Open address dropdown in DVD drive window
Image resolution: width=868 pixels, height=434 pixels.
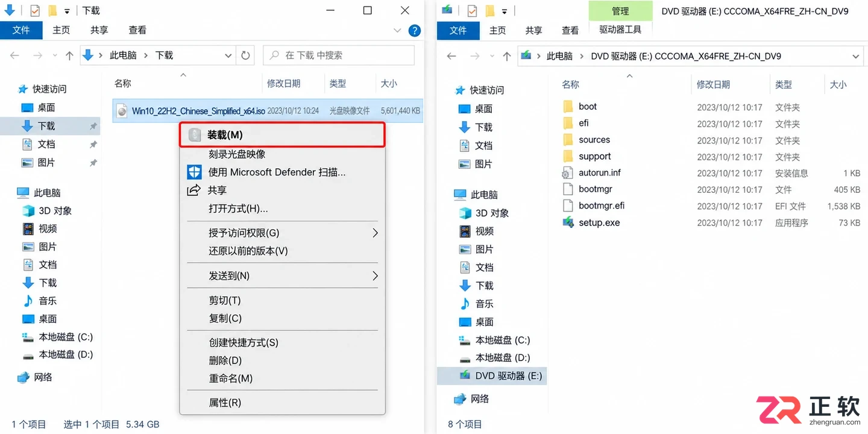[856, 56]
